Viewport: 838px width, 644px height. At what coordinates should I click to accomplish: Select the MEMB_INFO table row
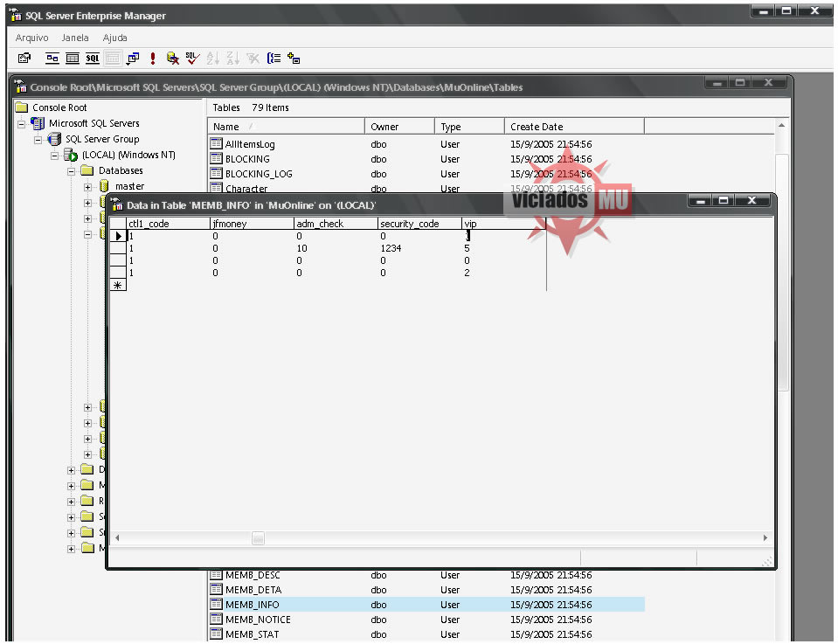click(x=426, y=605)
